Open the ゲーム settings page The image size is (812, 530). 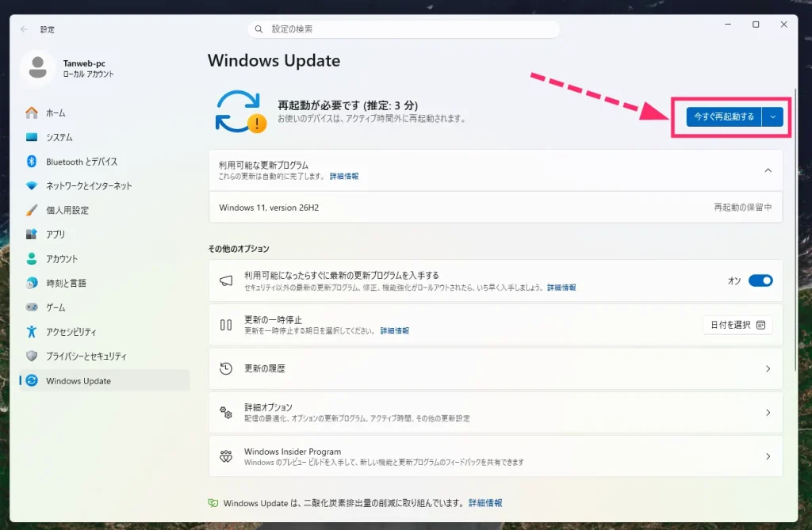(x=105, y=307)
